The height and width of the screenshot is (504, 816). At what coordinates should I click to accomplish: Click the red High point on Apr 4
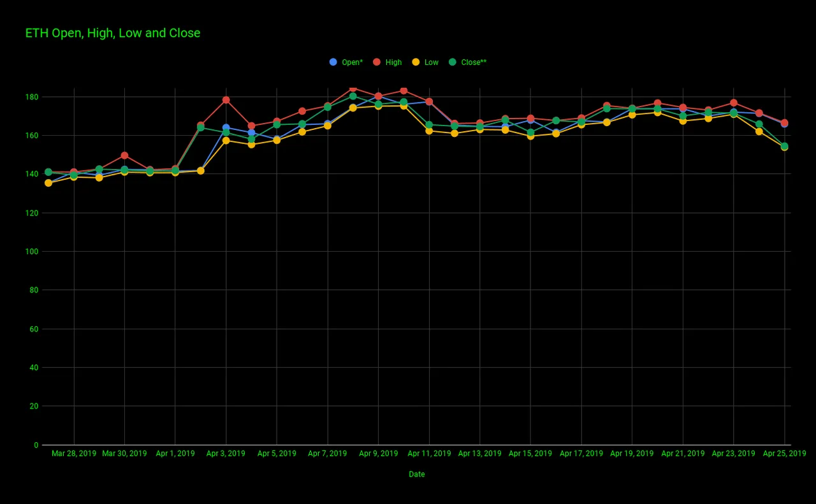251,126
